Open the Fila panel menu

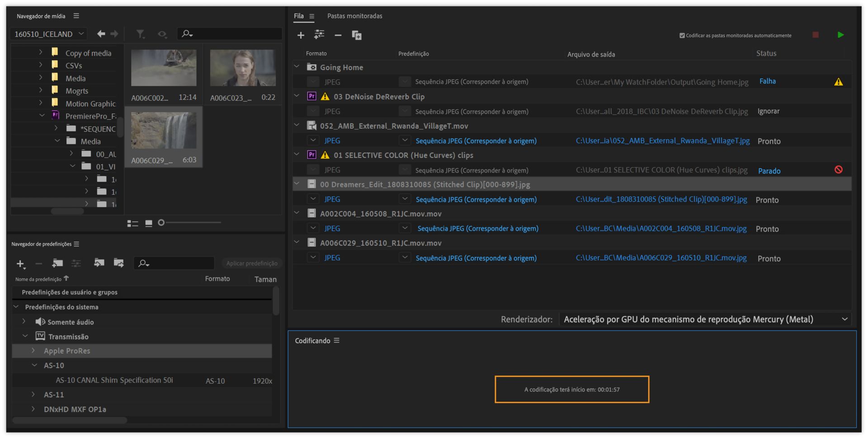coord(312,16)
